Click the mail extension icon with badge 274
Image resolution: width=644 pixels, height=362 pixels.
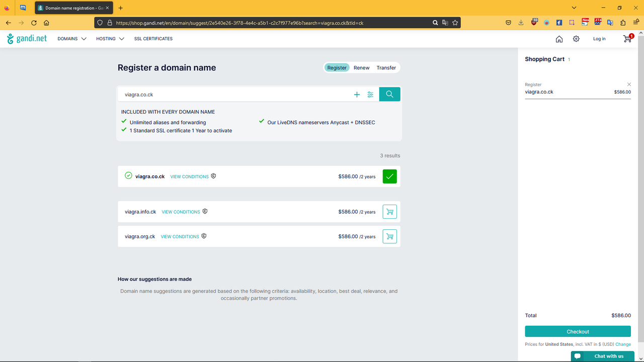[x=597, y=22]
